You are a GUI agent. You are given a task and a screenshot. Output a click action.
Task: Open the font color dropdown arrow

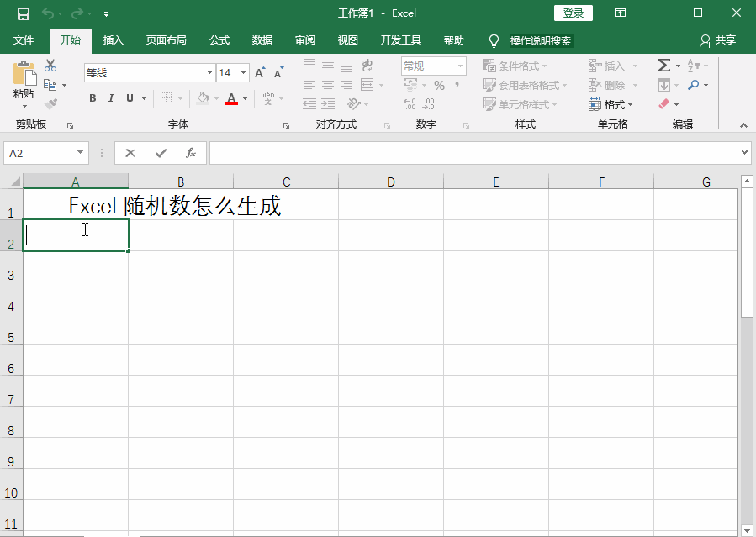click(x=246, y=98)
